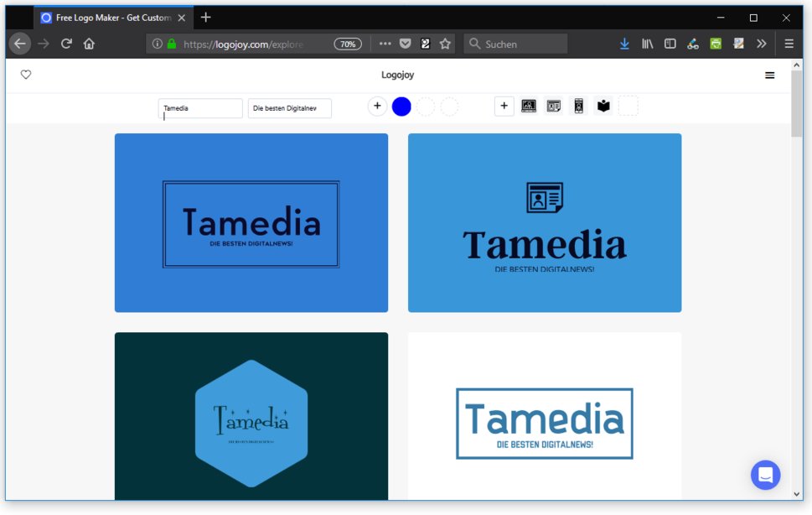Click the notepad with pencil extension icon
The height and width of the screenshot is (515, 812).
(x=738, y=44)
